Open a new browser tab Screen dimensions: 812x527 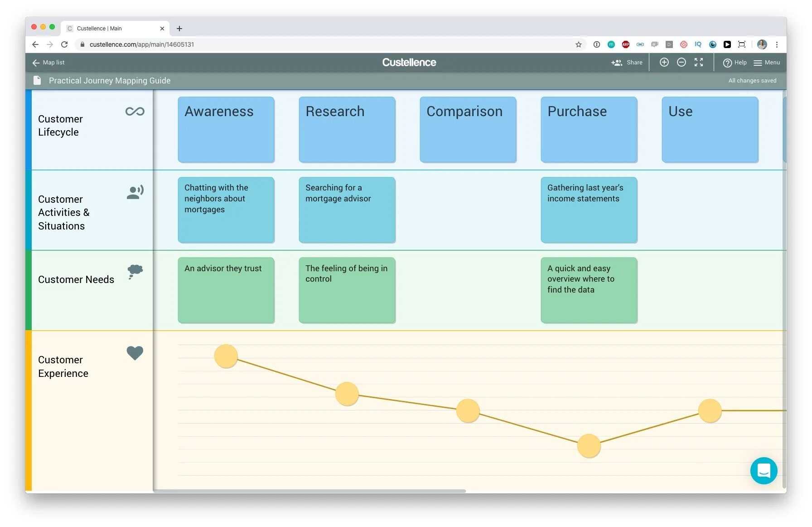tap(179, 29)
